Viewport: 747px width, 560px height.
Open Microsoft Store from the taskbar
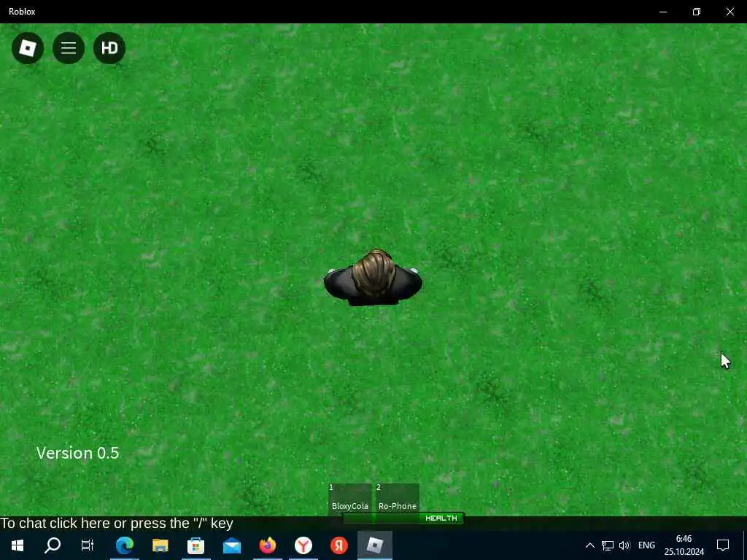(196, 545)
